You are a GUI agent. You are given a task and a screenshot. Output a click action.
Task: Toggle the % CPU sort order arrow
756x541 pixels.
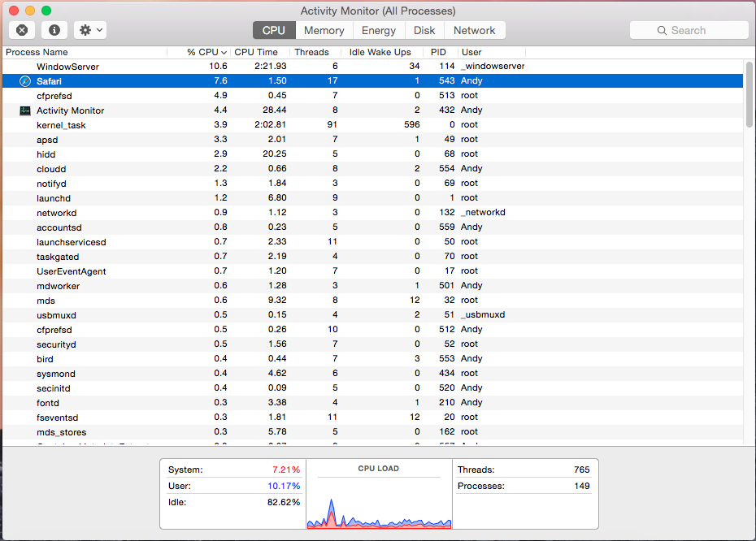(x=224, y=53)
